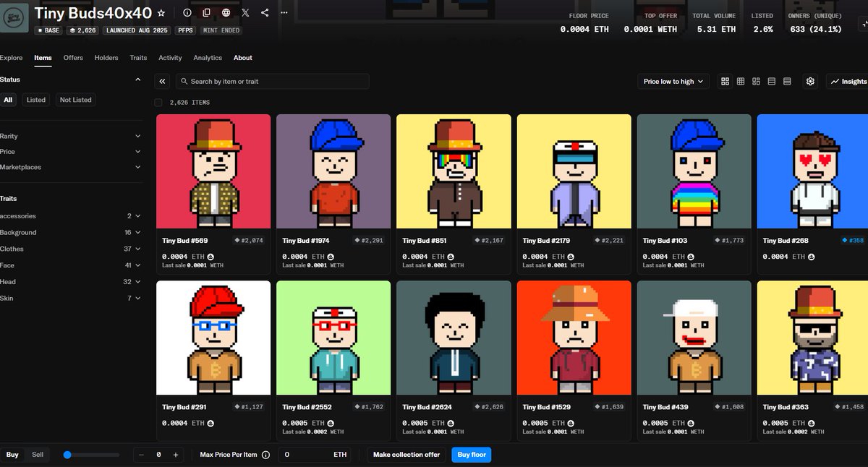868x467 pixels.
Task: Click the Tiny Bud #2552 title
Action: tap(307, 407)
